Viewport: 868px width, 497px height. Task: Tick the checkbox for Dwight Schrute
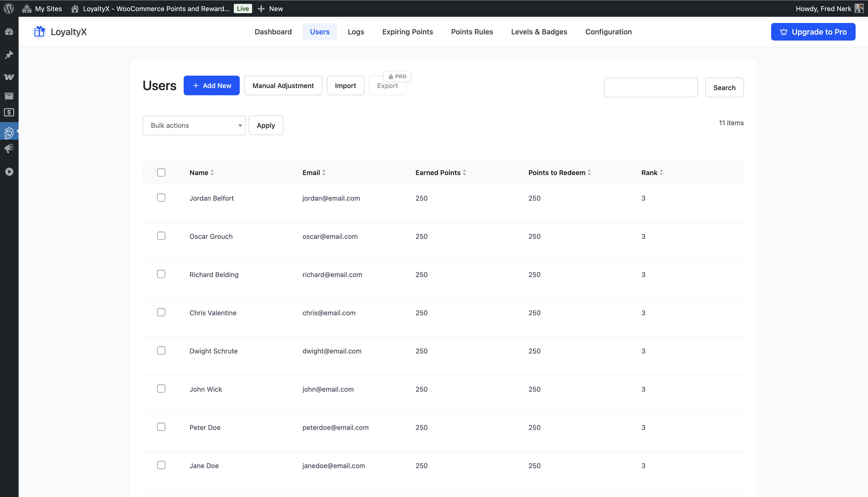pyautogui.click(x=161, y=351)
